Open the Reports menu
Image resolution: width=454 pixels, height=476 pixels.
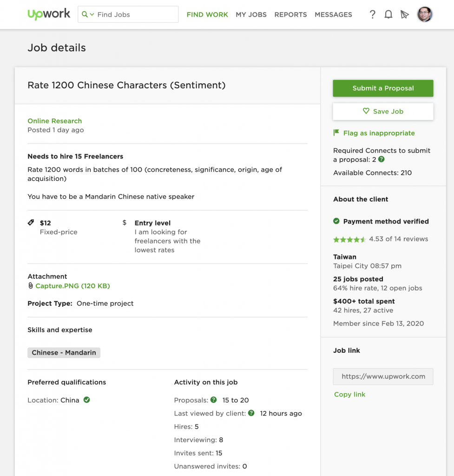(x=290, y=14)
